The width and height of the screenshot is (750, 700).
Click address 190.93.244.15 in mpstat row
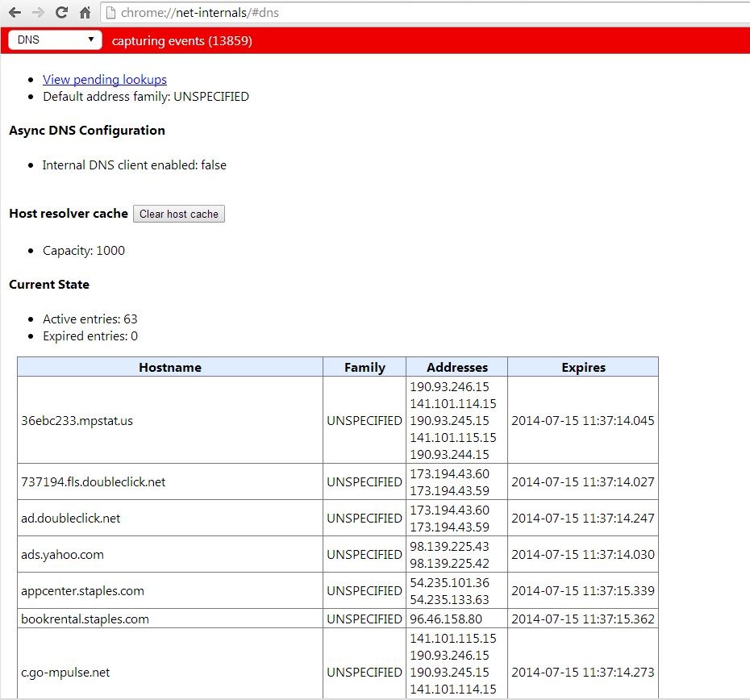(x=449, y=455)
